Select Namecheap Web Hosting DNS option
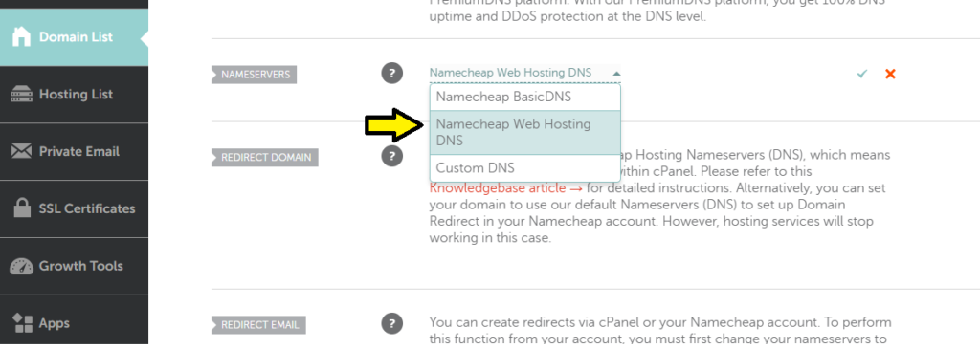Image resolution: width=980 pixels, height=350 pixels. point(525,133)
